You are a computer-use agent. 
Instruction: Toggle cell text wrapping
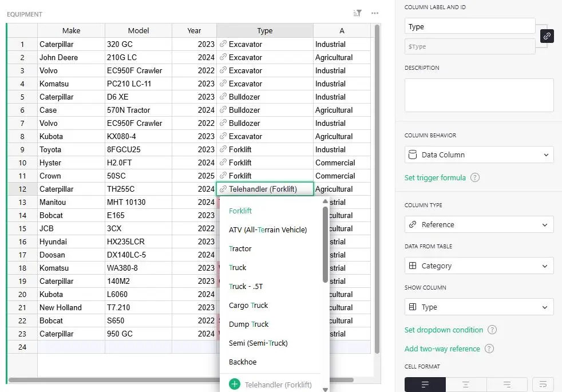click(x=543, y=385)
